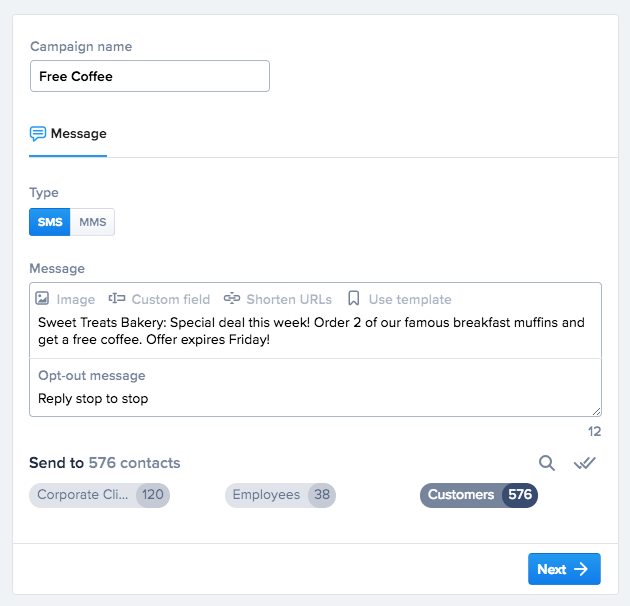
Task: Click the message box resize handle
Action: (597, 411)
